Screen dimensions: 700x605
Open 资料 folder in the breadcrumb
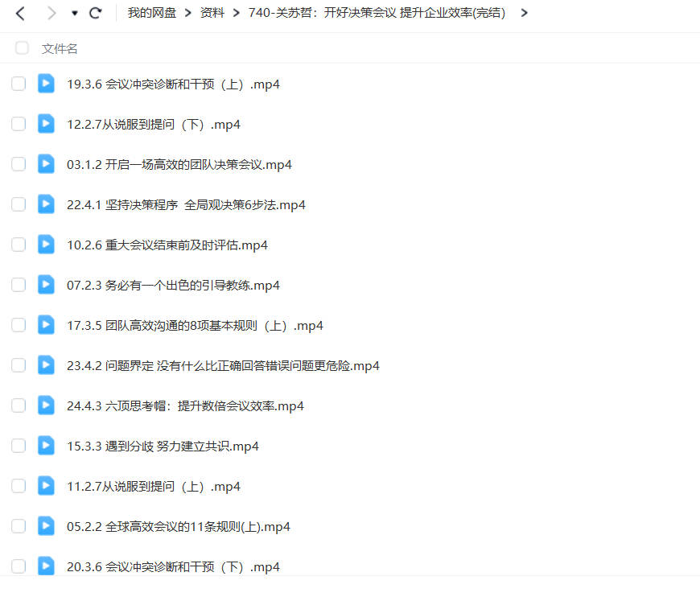tap(212, 13)
